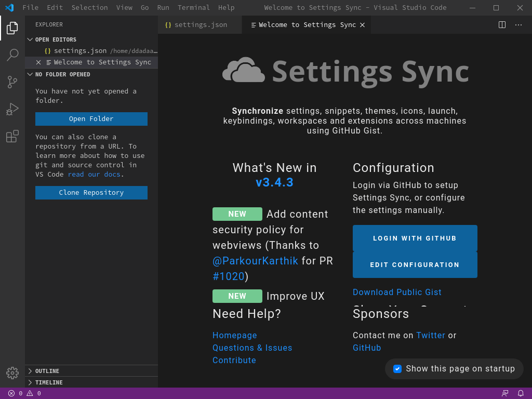
Task: Collapse the Open Editors section
Action: point(56,39)
